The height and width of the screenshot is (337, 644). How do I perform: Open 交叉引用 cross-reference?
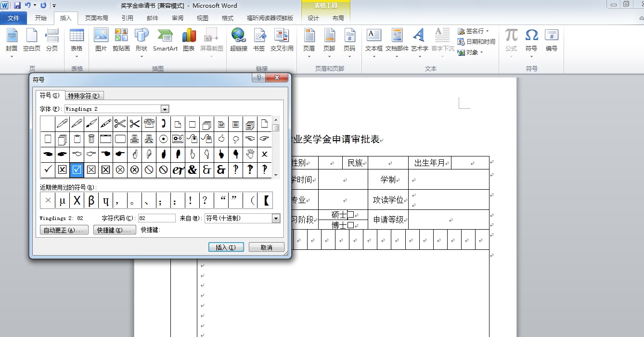(x=282, y=40)
